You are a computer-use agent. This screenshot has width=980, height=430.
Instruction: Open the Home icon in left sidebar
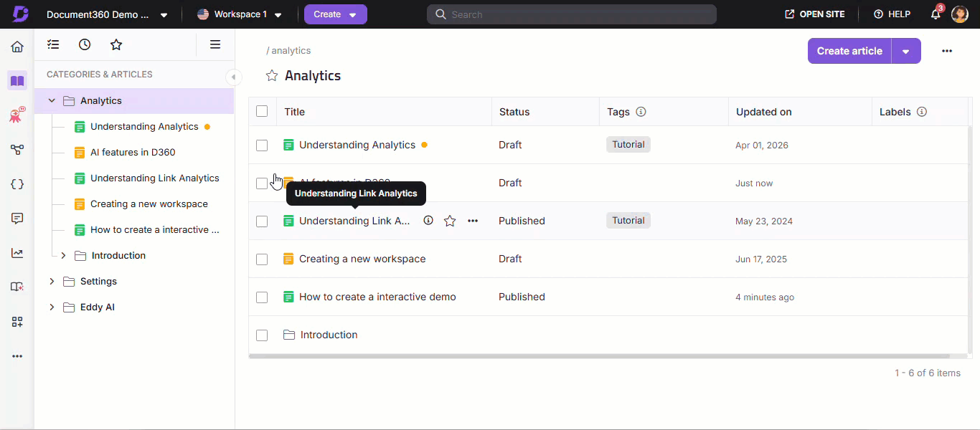17,47
